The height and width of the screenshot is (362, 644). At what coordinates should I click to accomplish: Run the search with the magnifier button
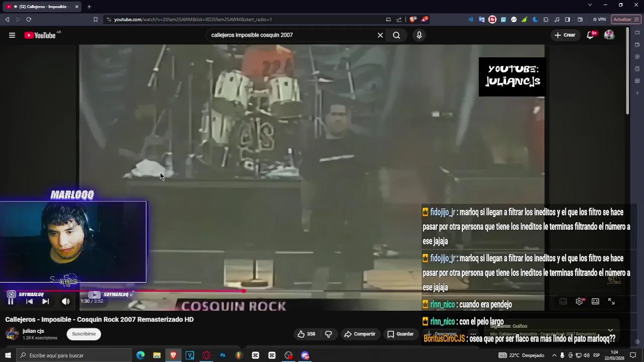396,35
